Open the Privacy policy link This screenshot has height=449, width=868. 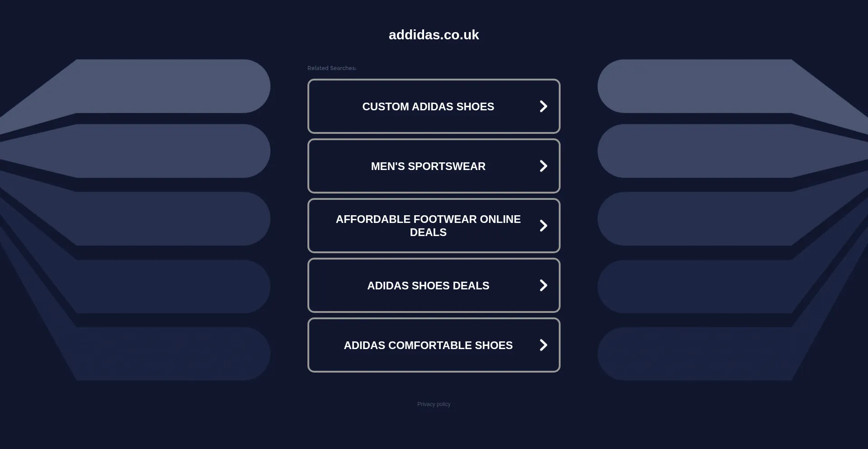[x=434, y=404]
